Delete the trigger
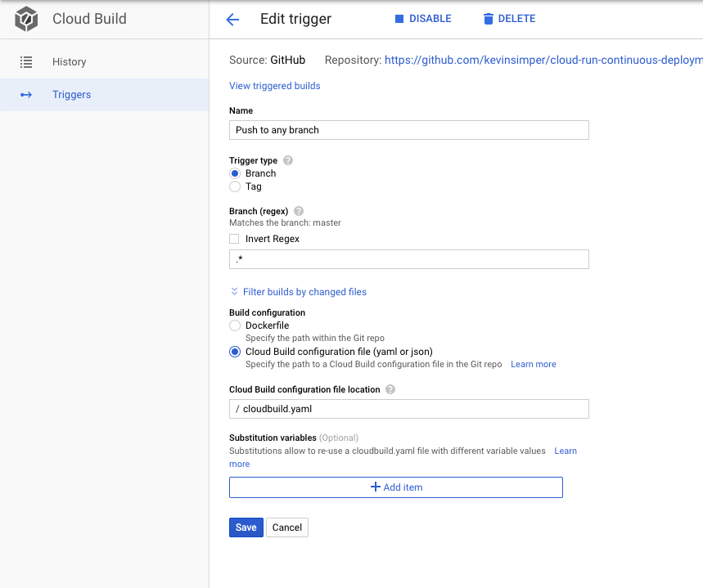 (x=509, y=19)
